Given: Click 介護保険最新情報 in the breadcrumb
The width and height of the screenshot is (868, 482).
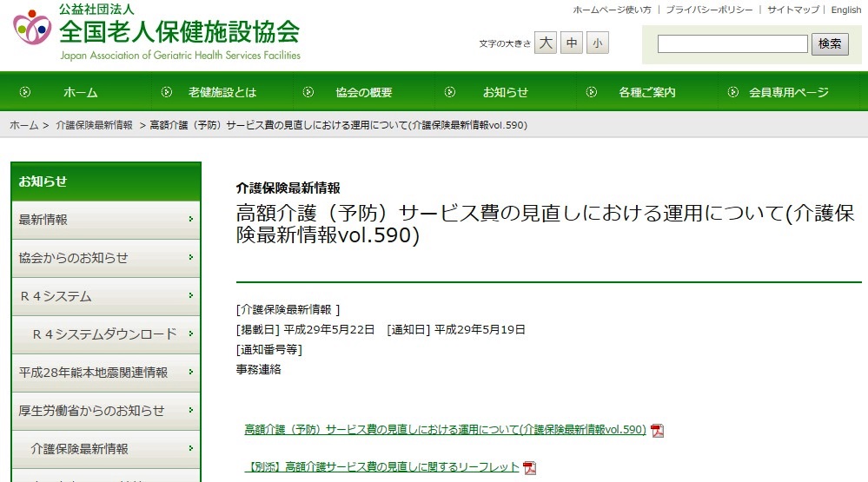Looking at the screenshot, I should [94, 125].
